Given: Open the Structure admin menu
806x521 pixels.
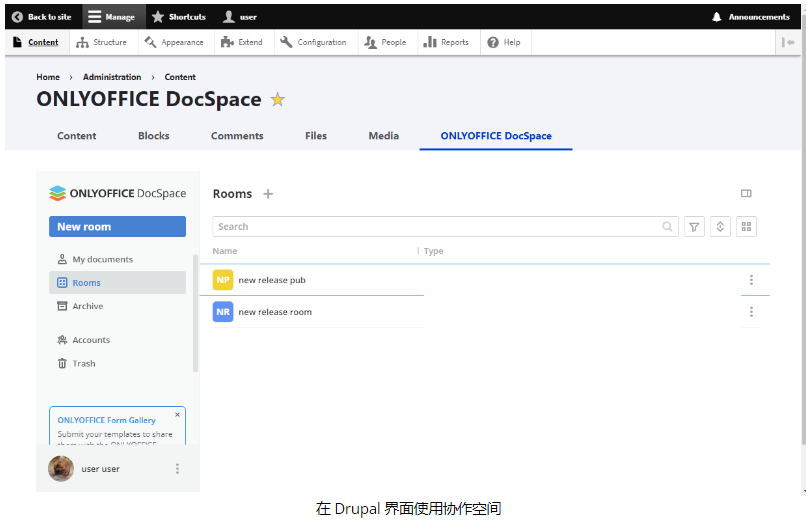Looking at the screenshot, I should [101, 42].
